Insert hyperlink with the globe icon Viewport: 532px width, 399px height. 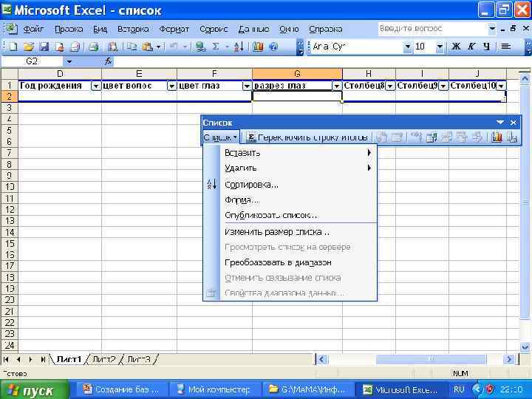point(200,47)
